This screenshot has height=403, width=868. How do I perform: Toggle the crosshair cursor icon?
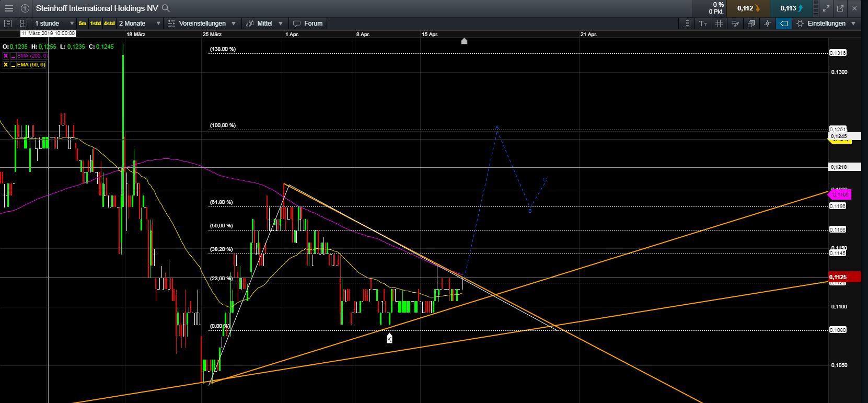click(768, 24)
